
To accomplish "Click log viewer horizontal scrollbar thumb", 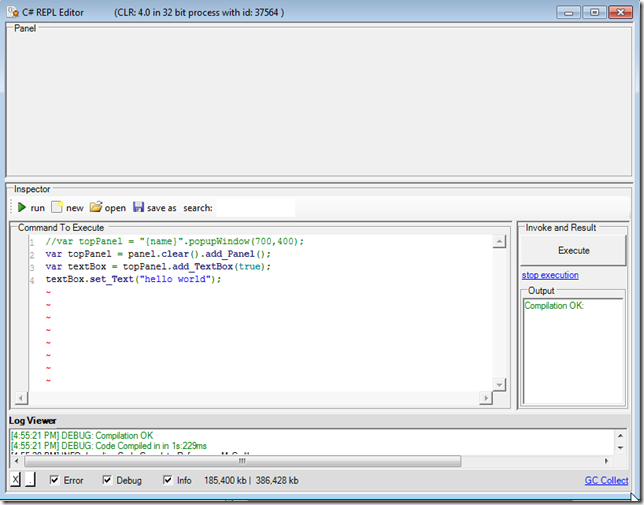I will click(242, 461).
